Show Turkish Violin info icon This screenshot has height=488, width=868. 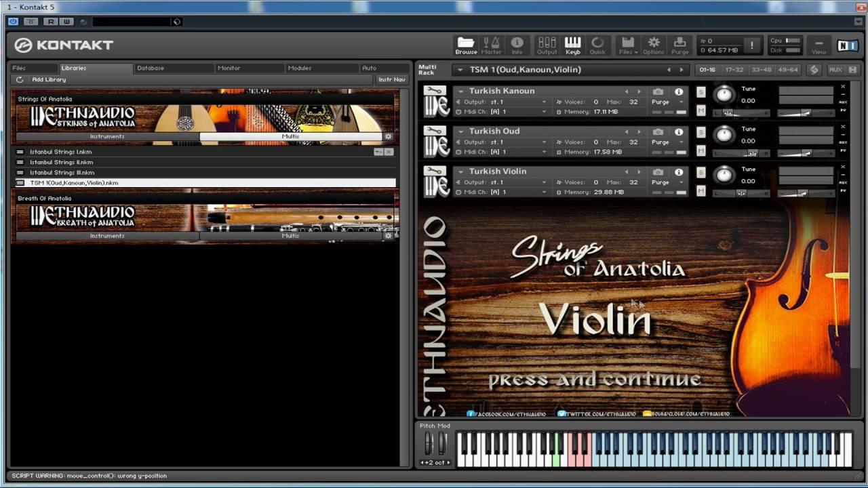[x=678, y=171]
